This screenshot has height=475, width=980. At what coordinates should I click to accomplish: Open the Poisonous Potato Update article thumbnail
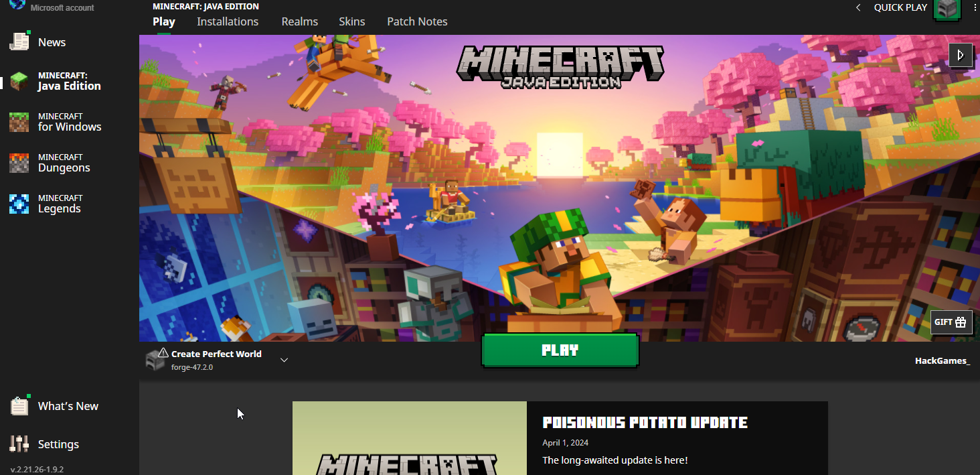(x=409, y=438)
